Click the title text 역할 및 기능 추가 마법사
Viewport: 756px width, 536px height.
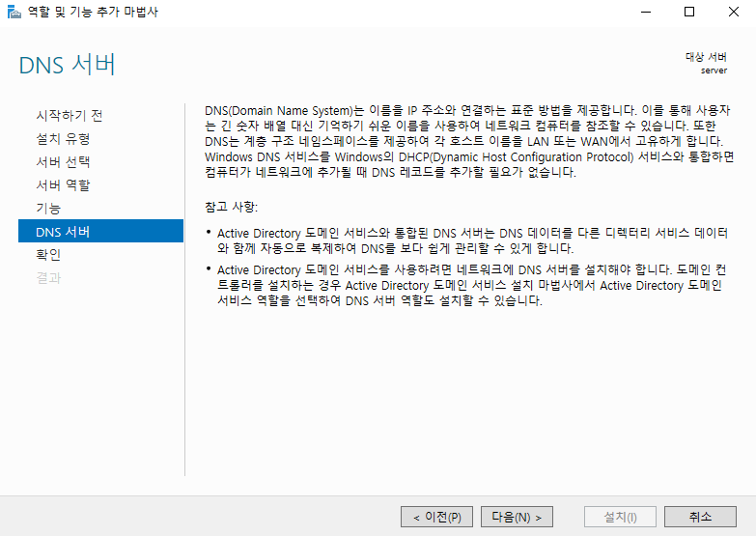pos(93,12)
